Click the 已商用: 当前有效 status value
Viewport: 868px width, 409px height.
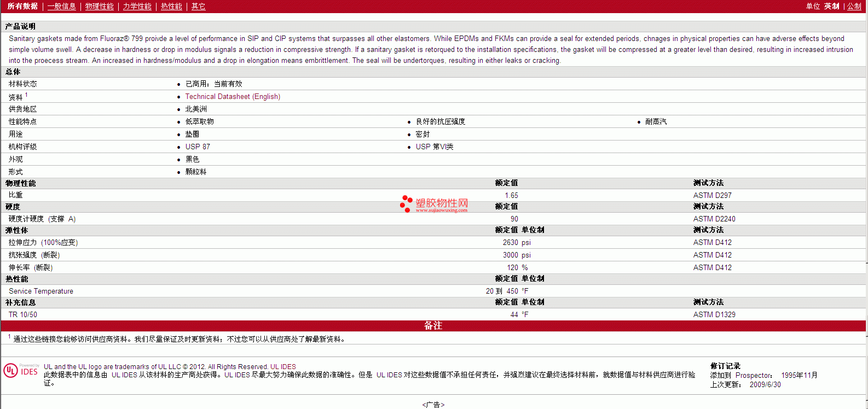click(213, 84)
